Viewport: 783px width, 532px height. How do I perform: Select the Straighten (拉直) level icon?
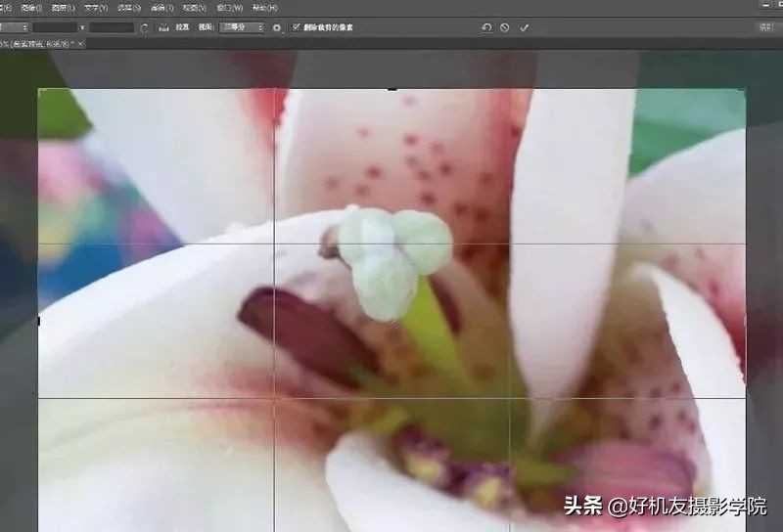point(163,28)
